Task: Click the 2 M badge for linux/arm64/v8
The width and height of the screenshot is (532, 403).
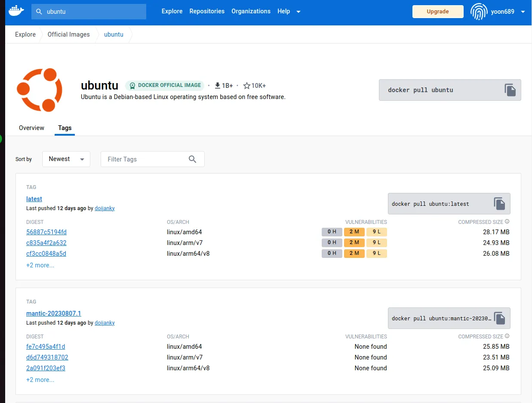Action: pos(354,253)
